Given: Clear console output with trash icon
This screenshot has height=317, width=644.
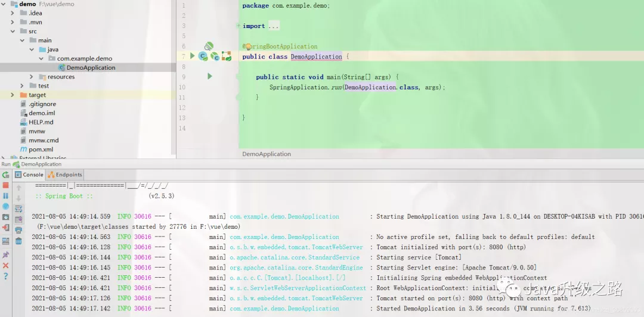Looking at the screenshot, I should coord(18,241).
